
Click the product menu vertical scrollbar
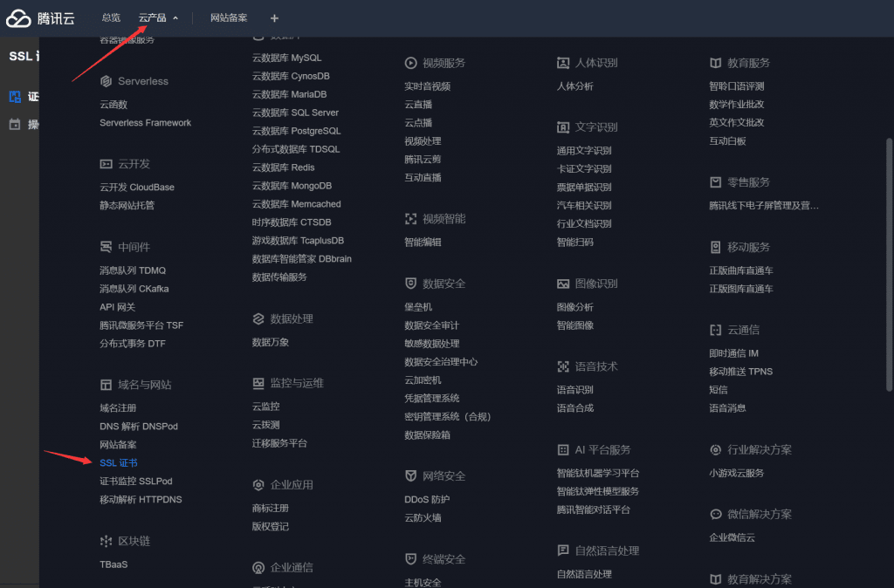point(889,262)
